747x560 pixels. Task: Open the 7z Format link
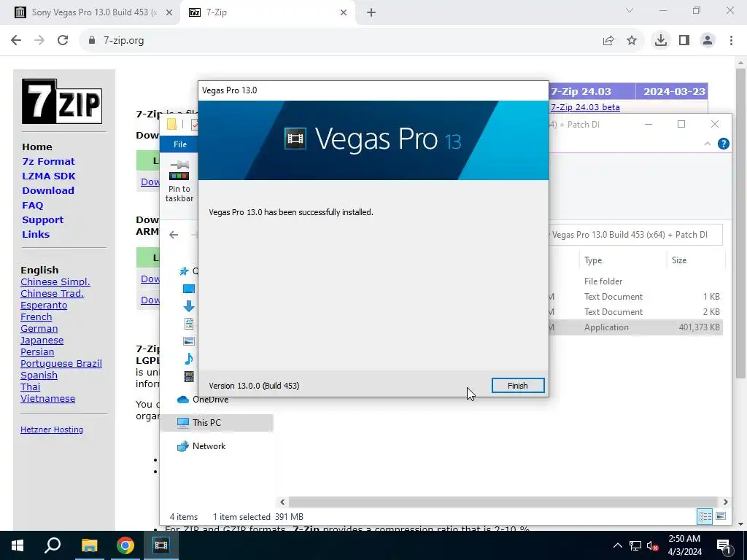(49, 161)
